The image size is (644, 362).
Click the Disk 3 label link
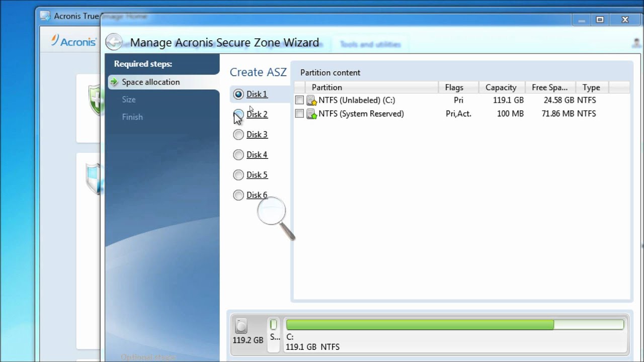pyautogui.click(x=257, y=134)
